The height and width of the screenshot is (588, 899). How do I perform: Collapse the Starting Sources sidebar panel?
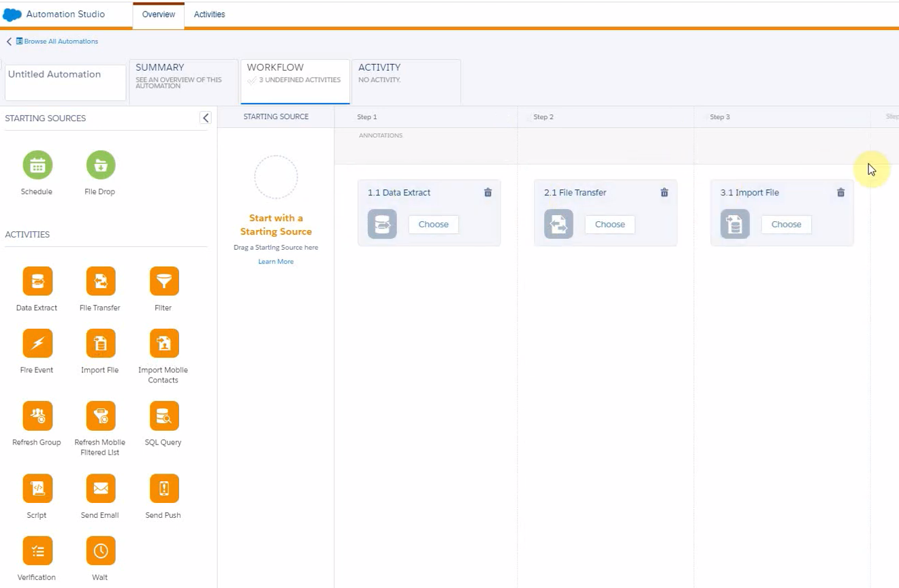tap(206, 118)
